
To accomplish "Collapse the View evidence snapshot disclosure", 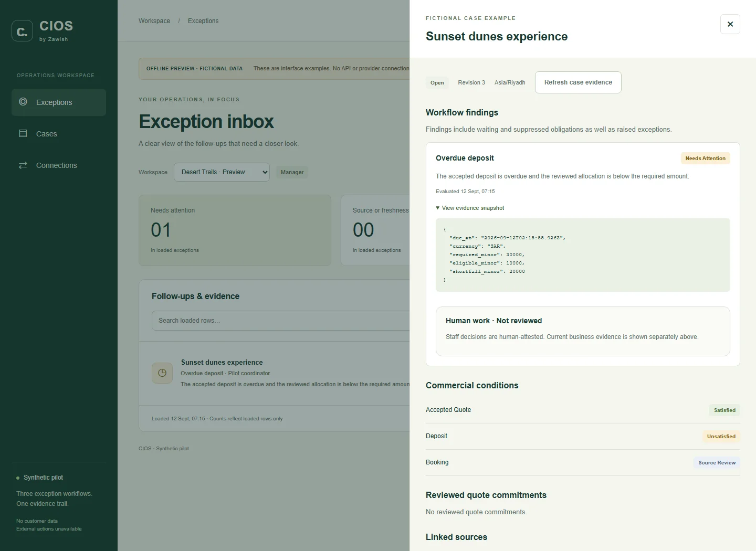I will tap(470, 208).
